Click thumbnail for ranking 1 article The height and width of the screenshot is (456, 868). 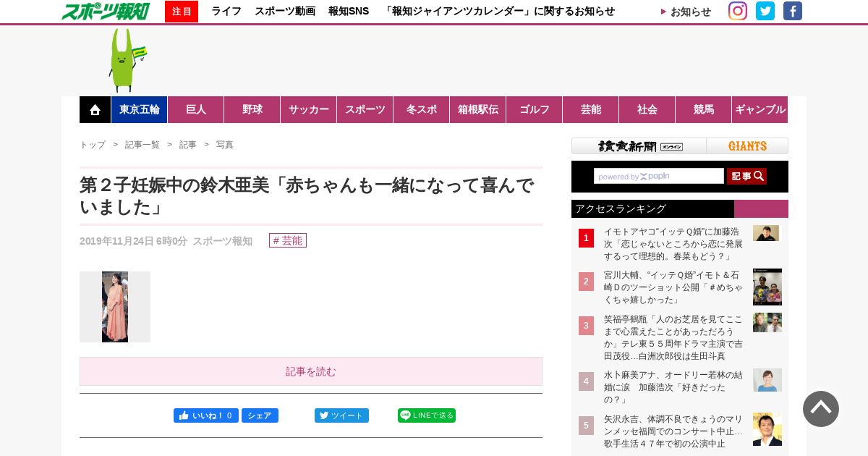click(766, 233)
